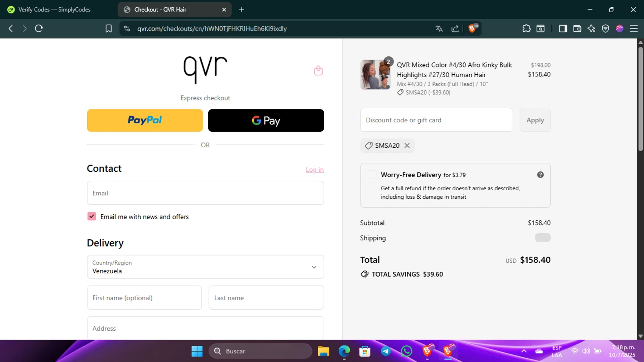Click the Last name field

[x=266, y=298]
